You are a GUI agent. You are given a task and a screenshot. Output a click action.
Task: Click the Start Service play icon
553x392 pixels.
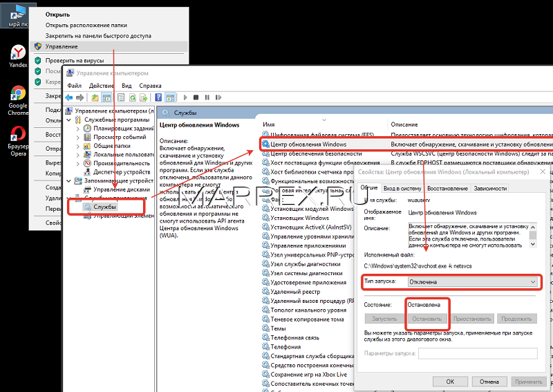point(185,97)
